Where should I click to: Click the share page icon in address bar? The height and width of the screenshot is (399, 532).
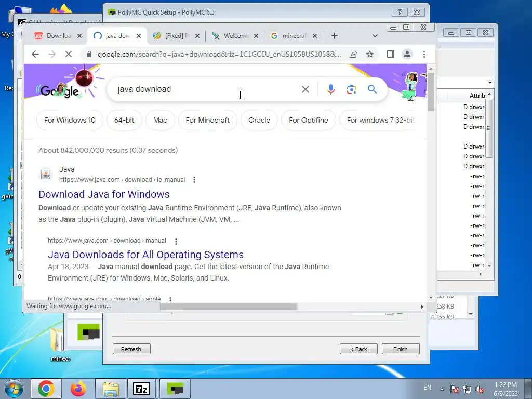point(353,54)
